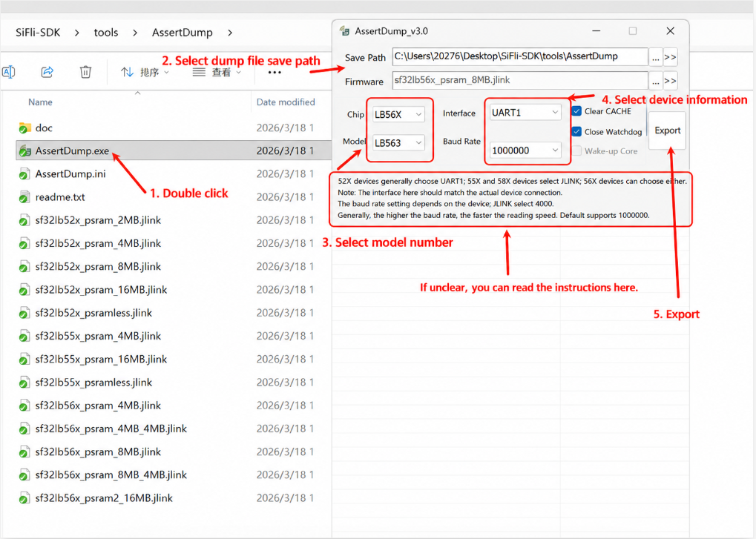Select the file name AssertDump.ini
Screen dimensions: 756x539
pyautogui.click(x=70, y=174)
